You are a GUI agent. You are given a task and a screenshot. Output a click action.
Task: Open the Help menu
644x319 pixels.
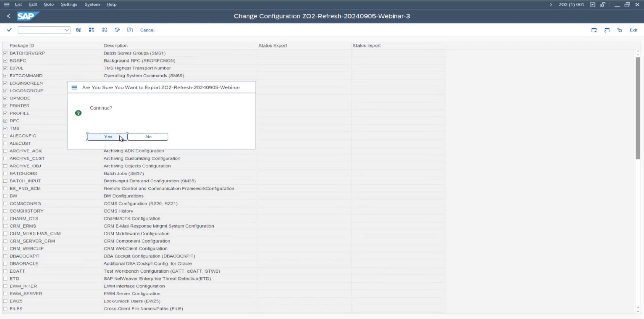point(111,4)
